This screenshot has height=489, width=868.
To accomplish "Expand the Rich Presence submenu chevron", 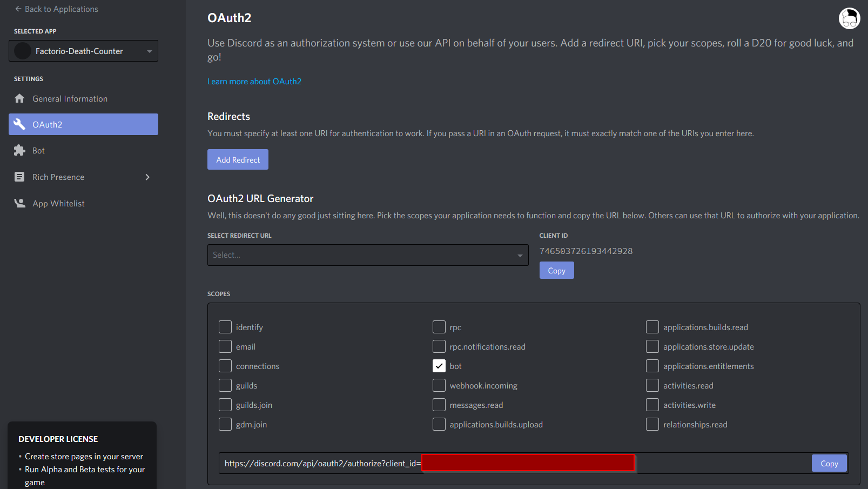I will coord(147,177).
